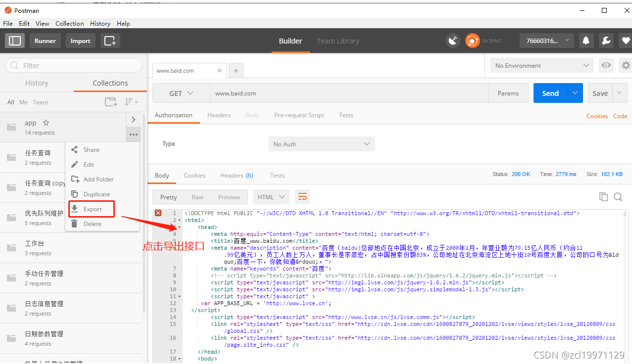Switch to Team Library tab
The width and height of the screenshot is (632, 364).
click(x=338, y=41)
